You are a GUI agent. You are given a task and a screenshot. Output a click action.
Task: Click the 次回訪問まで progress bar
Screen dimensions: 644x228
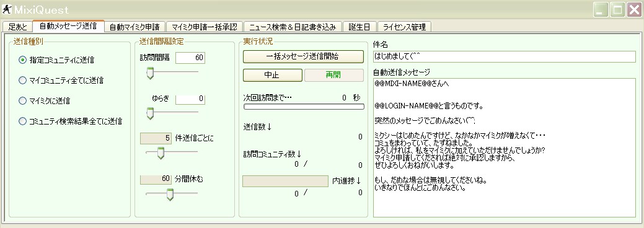tap(304, 107)
